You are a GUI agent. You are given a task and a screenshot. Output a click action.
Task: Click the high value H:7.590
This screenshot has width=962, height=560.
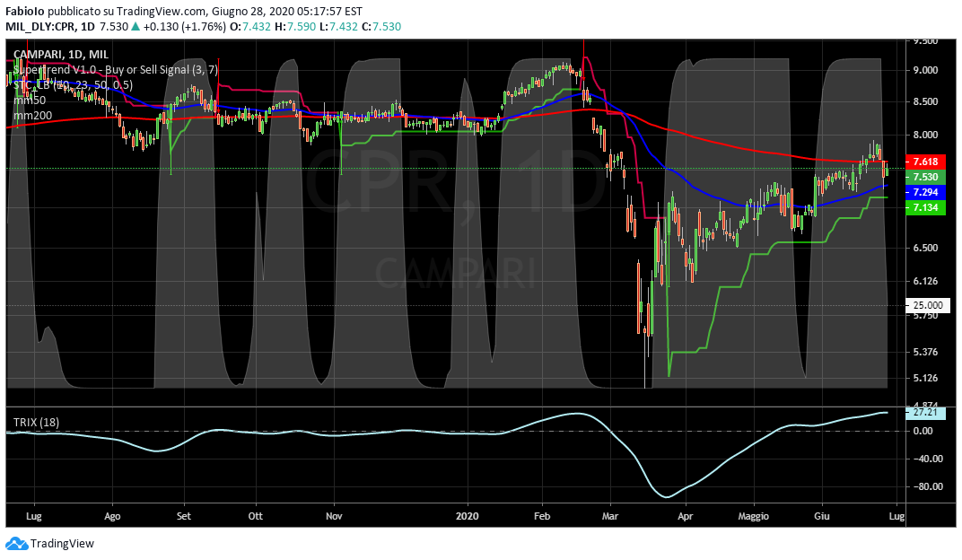pos(294,26)
